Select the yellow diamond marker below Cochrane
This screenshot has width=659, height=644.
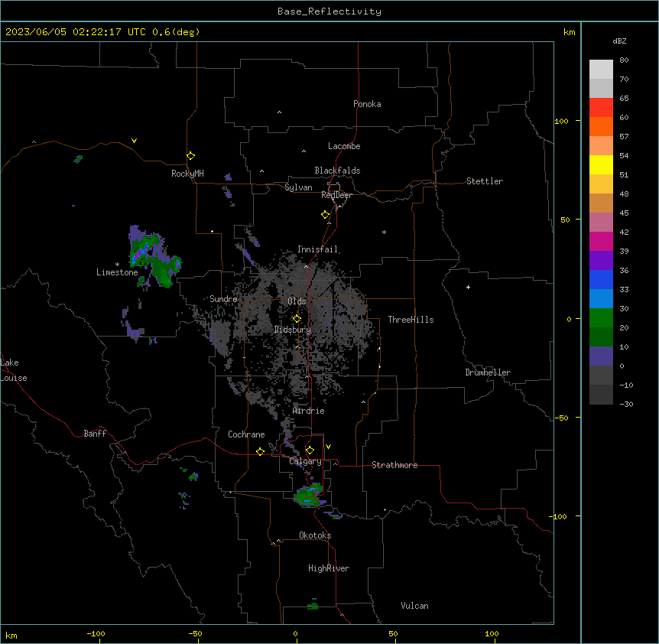coord(260,451)
